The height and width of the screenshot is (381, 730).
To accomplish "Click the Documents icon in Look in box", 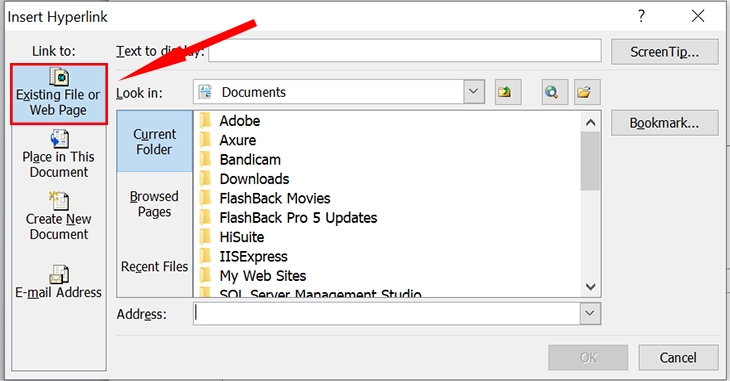I will [205, 92].
